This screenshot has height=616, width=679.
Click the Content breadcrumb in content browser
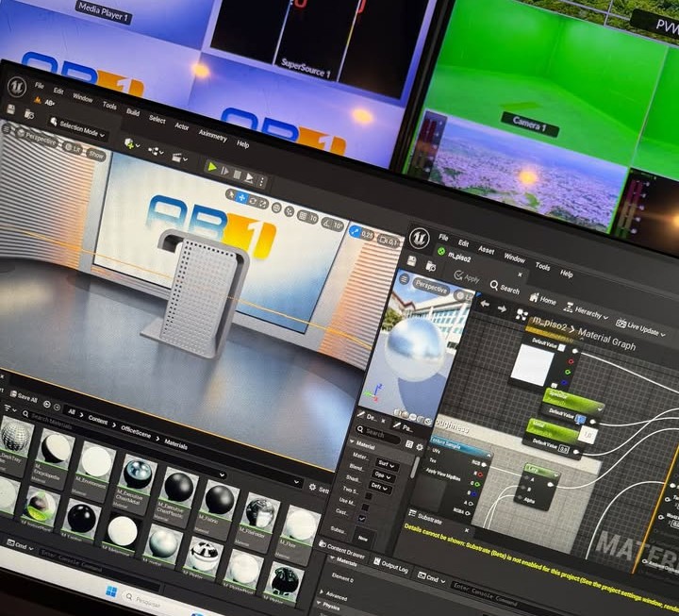98,419
